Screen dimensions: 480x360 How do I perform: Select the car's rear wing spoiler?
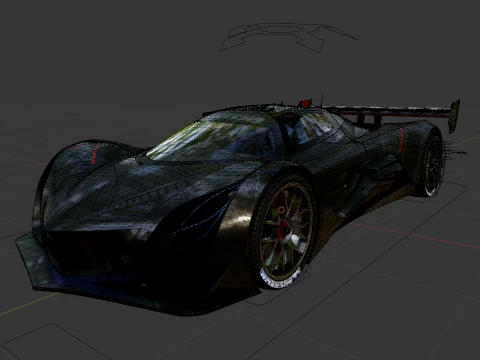pyautogui.click(x=393, y=114)
